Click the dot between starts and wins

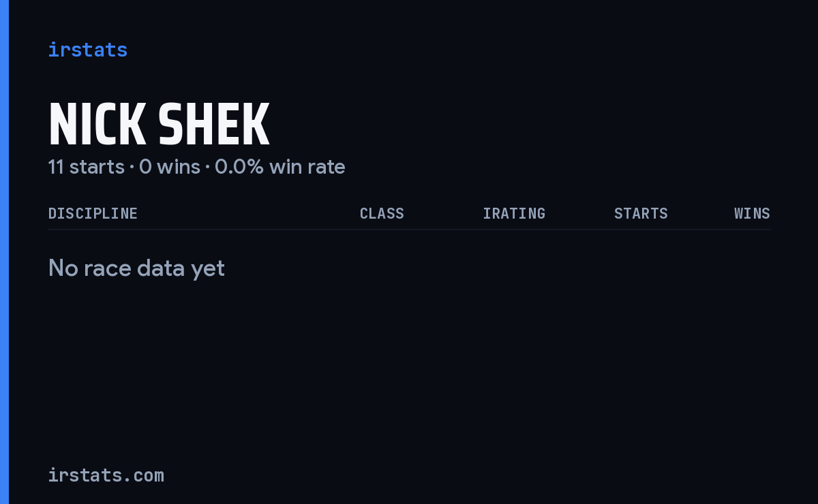point(132,168)
